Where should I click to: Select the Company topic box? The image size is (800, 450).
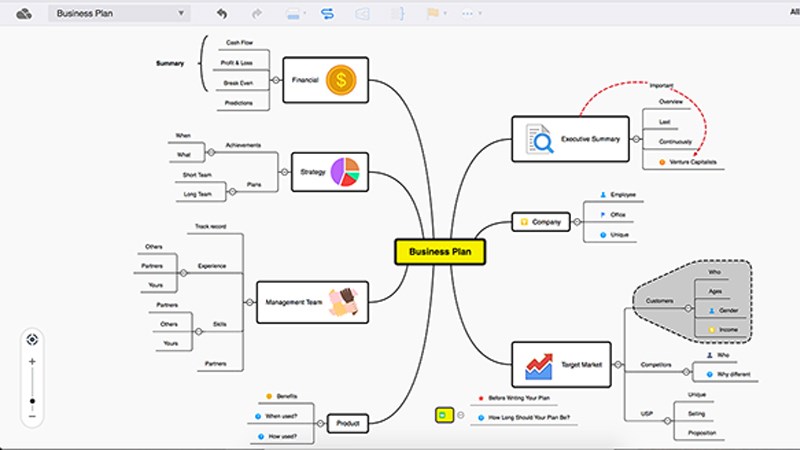click(541, 222)
